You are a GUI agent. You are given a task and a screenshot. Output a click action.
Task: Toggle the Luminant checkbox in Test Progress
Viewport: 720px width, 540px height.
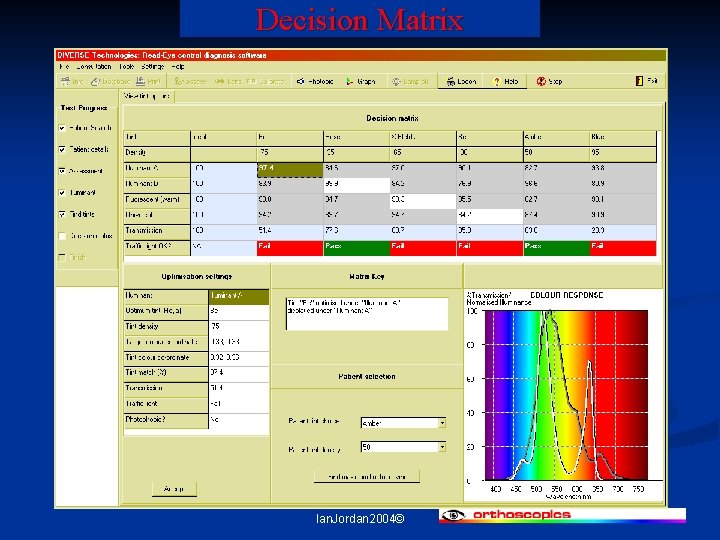tap(62, 193)
